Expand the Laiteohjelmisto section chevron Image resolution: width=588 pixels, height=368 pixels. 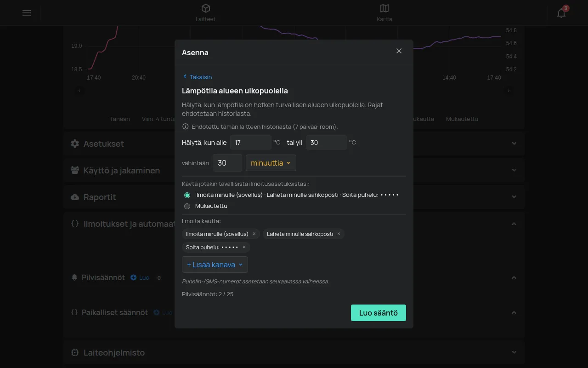514,352
